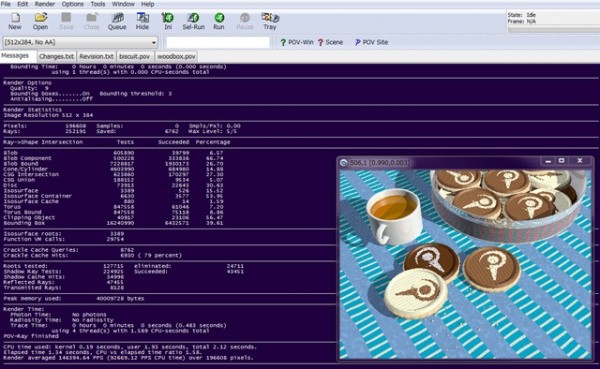Viewport: 600px width, 369px height.
Task: Switch to the biscuit.pov tab
Action: click(134, 56)
